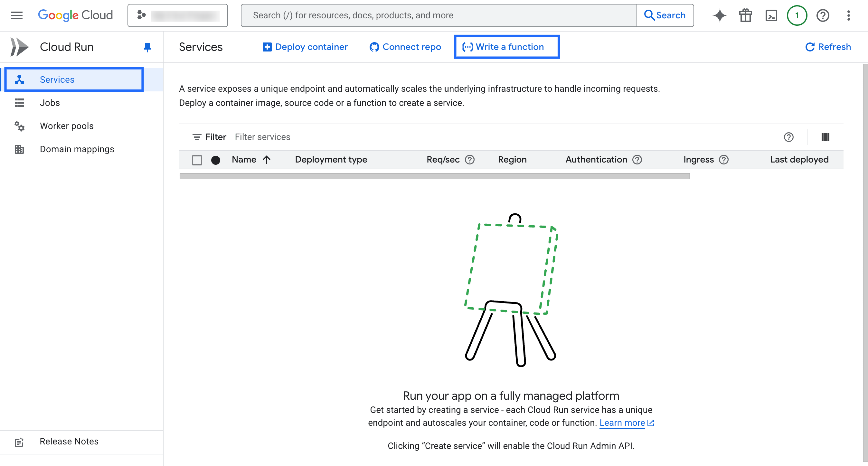This screenshot has width=868, height=466.
Task: Unpin Cloud Run with the pin icon
Action: 147,47
